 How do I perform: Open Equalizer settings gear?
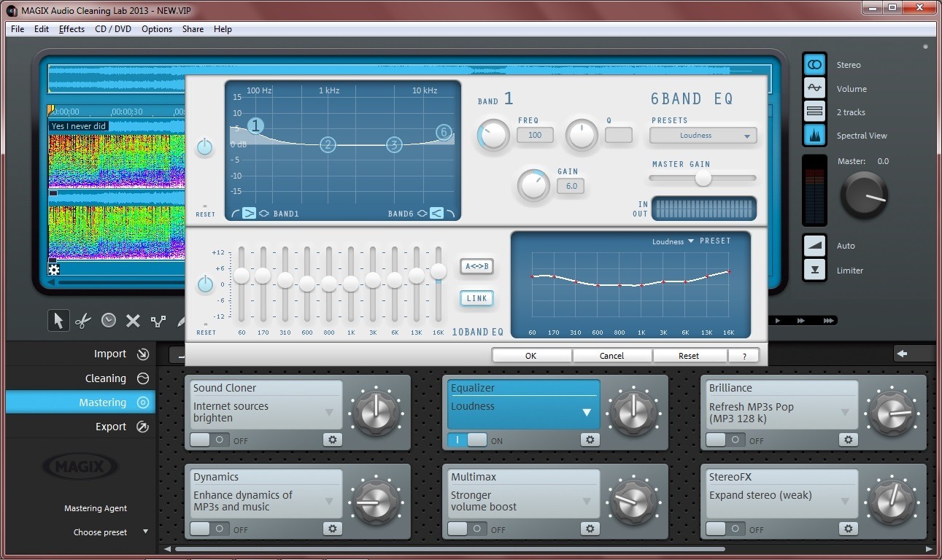(590, 440)
